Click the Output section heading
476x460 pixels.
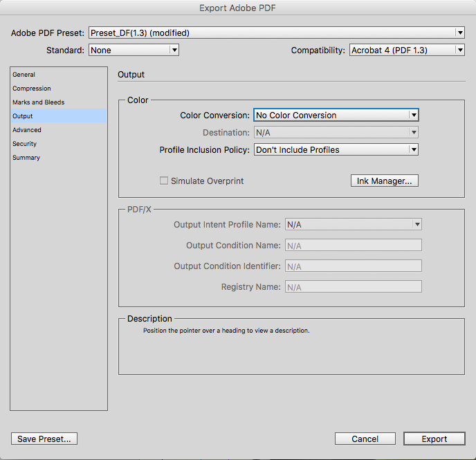(x=131, y=74)
